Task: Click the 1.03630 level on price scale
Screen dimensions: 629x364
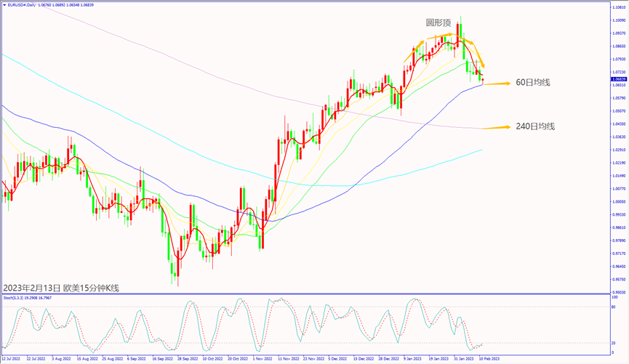Action: coord(617,137)
